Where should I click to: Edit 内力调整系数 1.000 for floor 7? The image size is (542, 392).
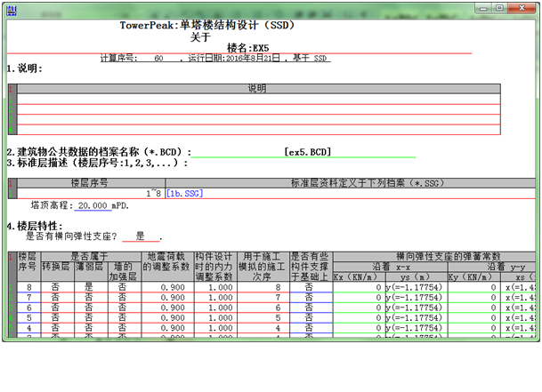pos(215,298)
